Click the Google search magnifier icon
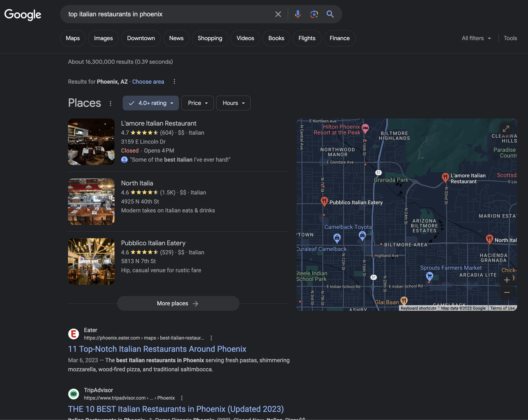 [x=330, y=14]
